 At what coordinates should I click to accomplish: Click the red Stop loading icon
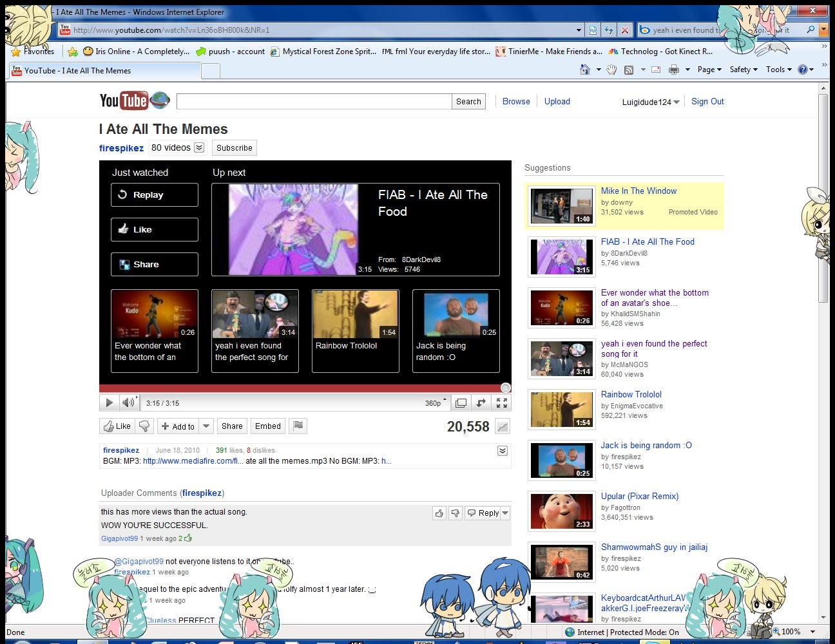[x=624, y=30]
